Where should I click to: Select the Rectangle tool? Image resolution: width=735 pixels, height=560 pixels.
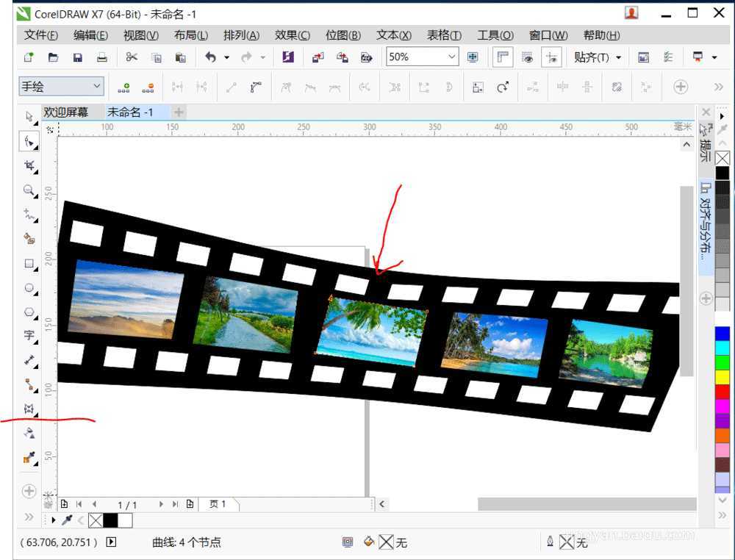29,264
